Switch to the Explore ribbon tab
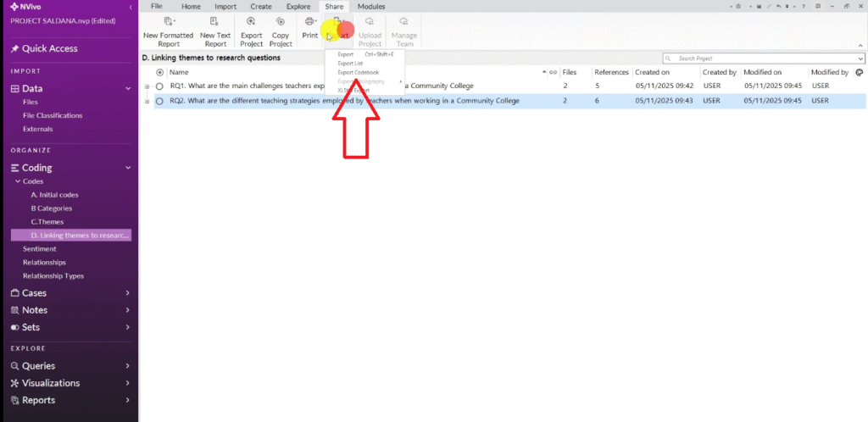Viewport: 868px width, 422px height. 298,6
